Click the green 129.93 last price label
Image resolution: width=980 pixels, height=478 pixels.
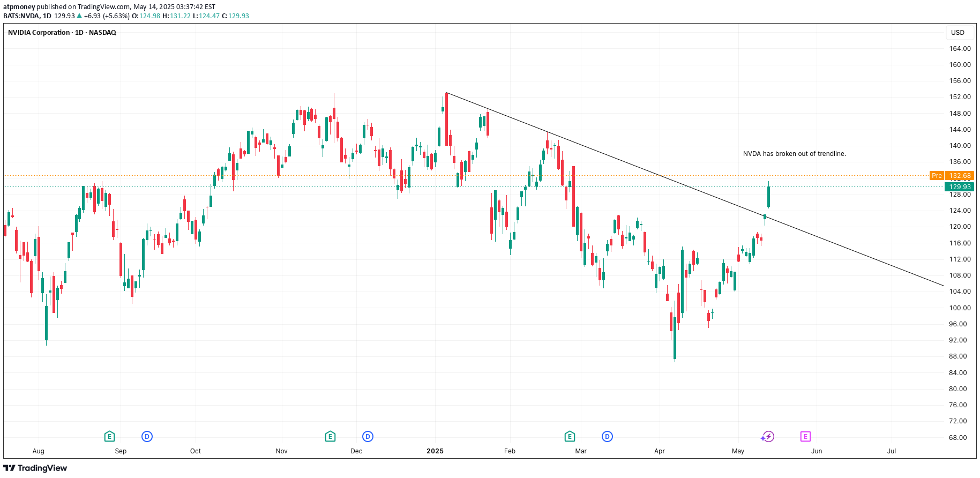[x=959, y=187]
